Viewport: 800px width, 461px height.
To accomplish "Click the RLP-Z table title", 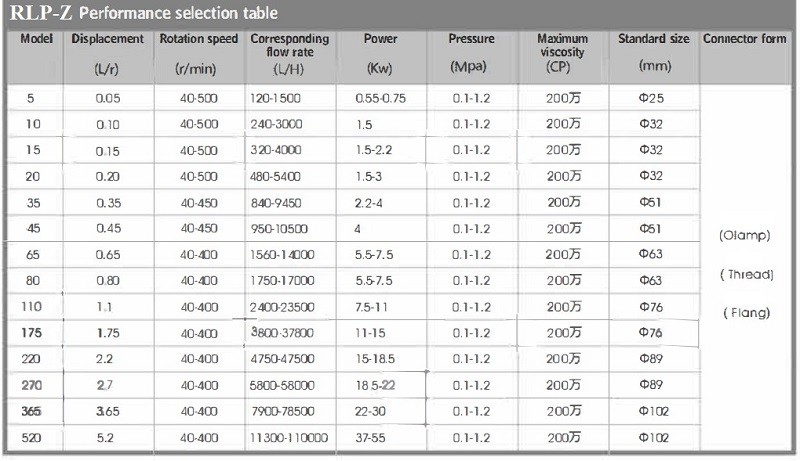I will coord(142,14).
